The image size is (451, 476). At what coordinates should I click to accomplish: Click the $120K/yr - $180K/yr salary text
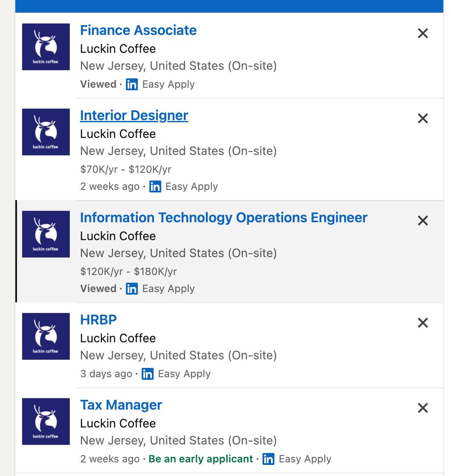pyautogui.click(x=128, y=272)
